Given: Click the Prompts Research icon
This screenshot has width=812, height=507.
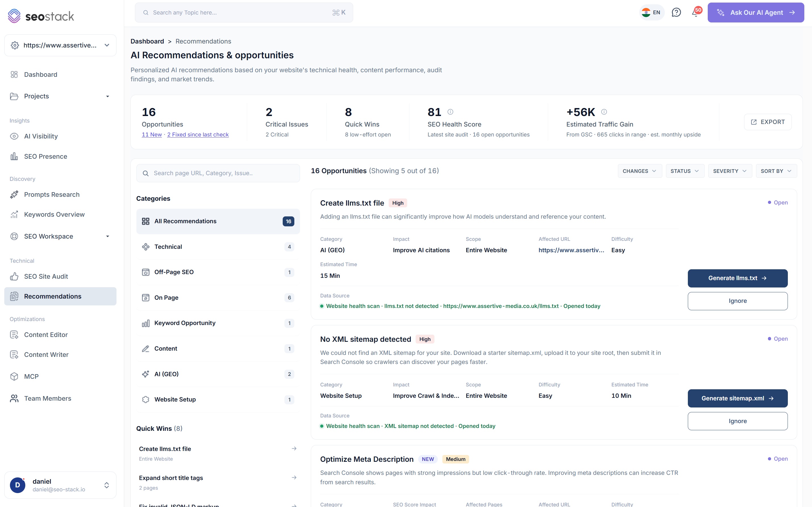Looking at the screenshot, I should click(x=14, y=194).
